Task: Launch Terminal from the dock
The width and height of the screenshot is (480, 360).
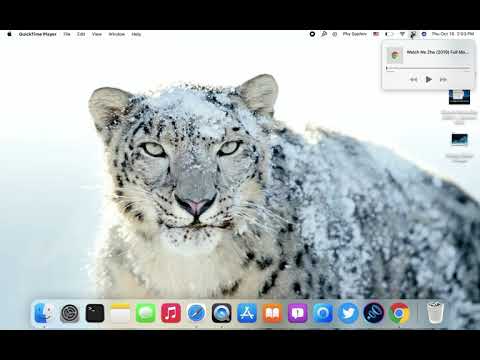Action: 95,313
